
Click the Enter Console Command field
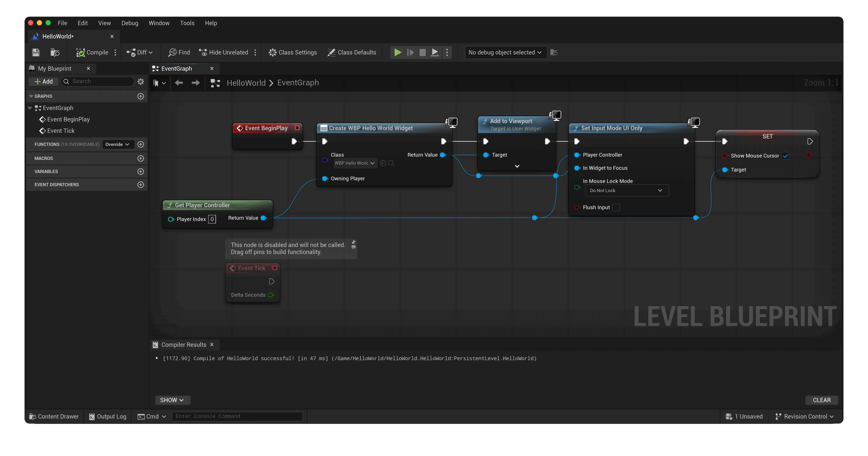click(237, 417)
